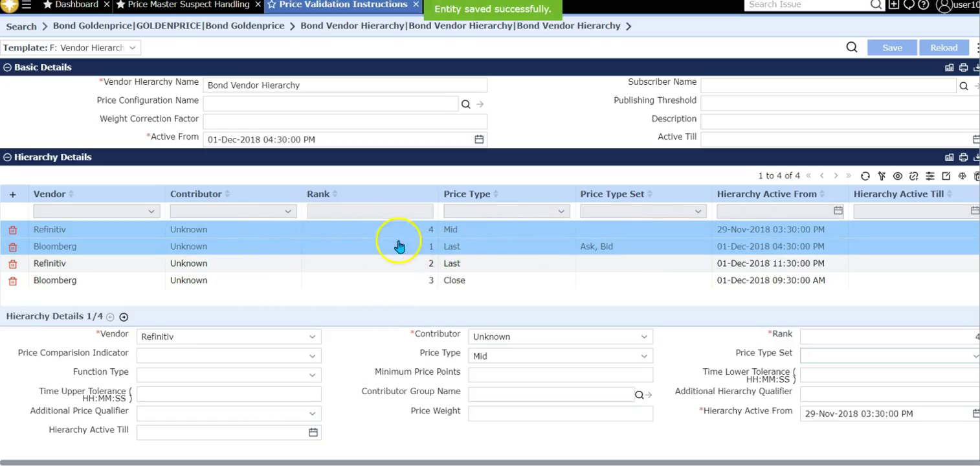This screenshot has width=980, height=466.
Task: Open Price Type dropdown showing Mid
Action: pyautogui.click(x=561, y=356)
